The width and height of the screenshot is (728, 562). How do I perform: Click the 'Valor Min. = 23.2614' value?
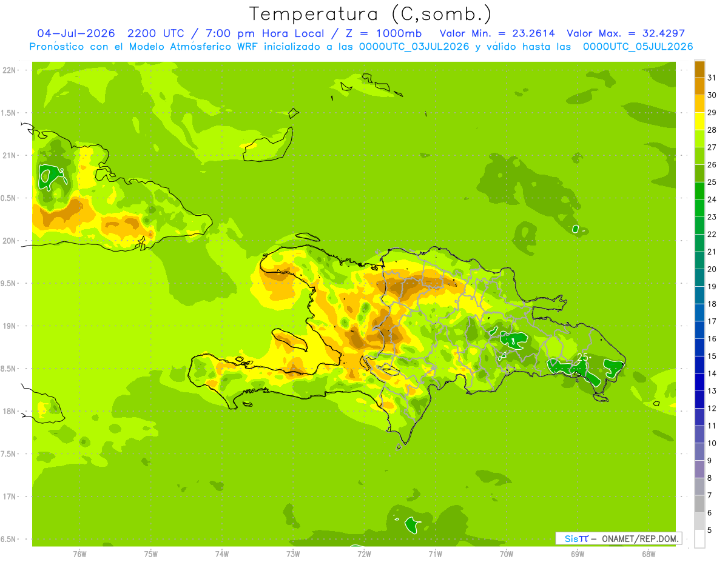coord(497,33)
